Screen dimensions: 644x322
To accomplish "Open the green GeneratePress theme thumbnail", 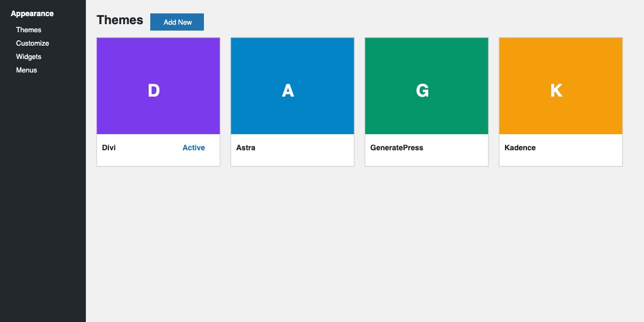I will [427, 86].
